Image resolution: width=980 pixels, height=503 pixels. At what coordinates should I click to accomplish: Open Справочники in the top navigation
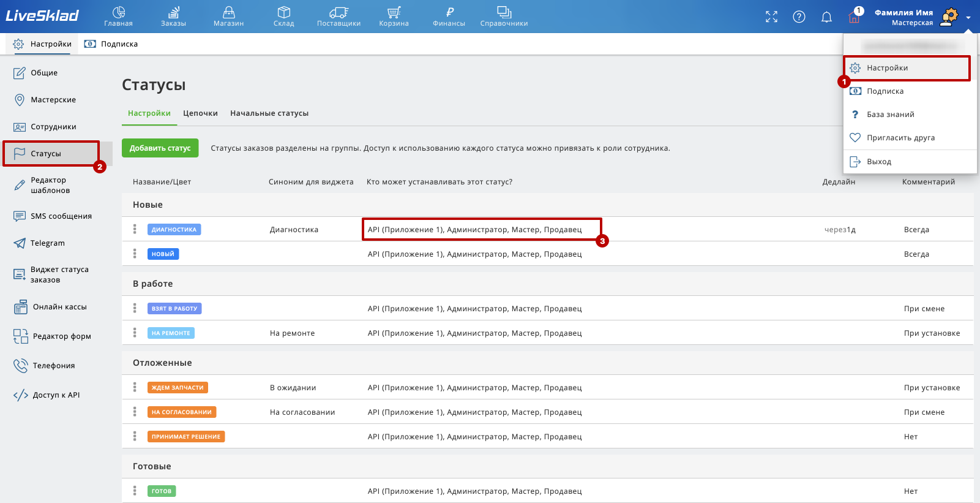(504, 17)
